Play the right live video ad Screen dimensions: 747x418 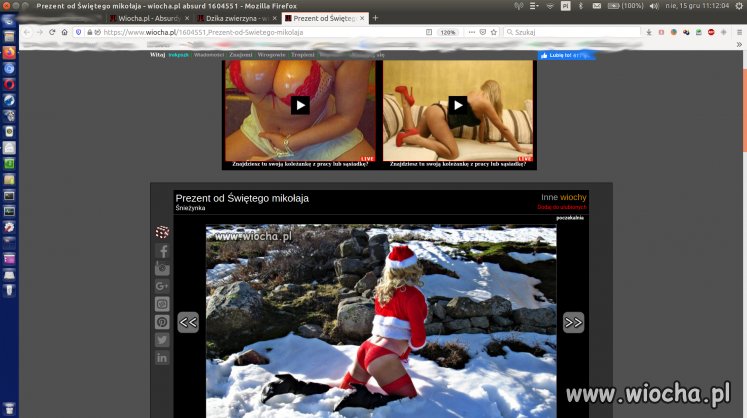pyautogui.click(x=458, y=105)
